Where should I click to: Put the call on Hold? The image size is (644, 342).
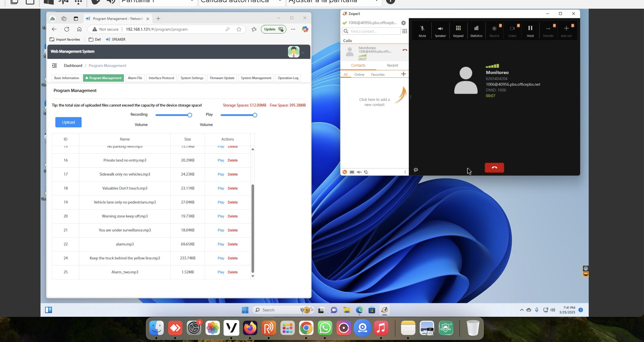pos(530,31)
